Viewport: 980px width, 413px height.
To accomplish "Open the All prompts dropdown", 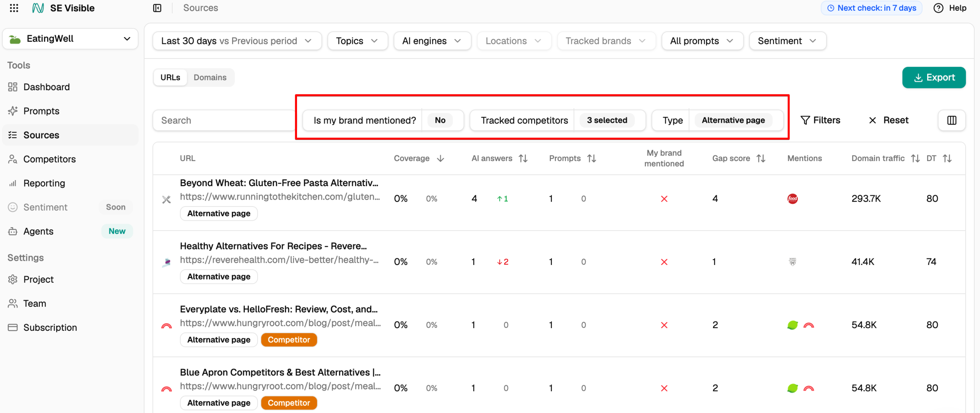I will click(x=702, y=41).
